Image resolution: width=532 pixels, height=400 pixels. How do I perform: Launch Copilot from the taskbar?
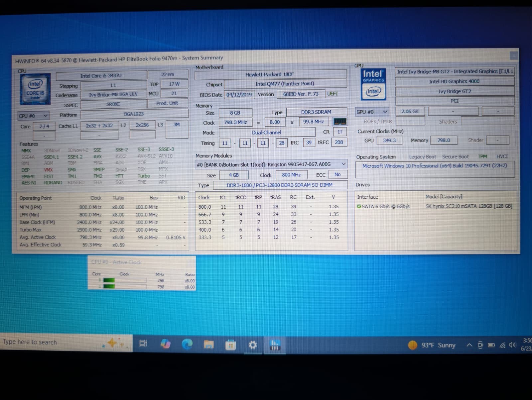[165, 344]
